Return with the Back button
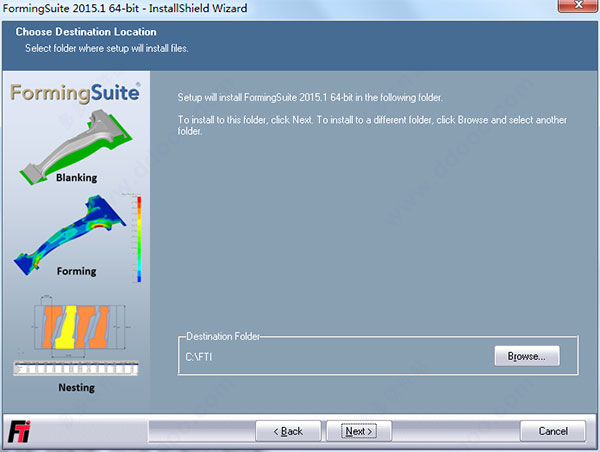This screenshot has width=600, height=452. coord(288,431)
